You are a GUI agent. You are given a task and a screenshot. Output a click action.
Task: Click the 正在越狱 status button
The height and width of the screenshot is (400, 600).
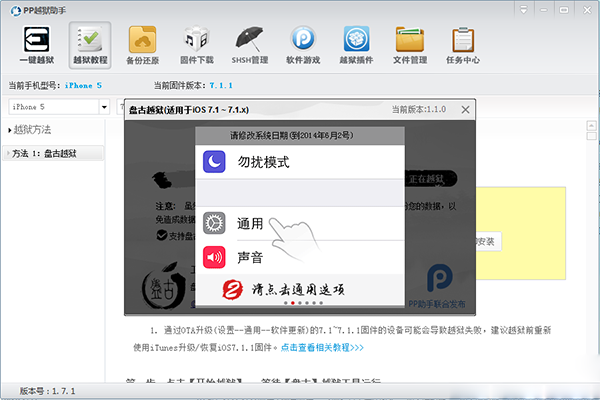pyautogui.click(x=430, y=179)
